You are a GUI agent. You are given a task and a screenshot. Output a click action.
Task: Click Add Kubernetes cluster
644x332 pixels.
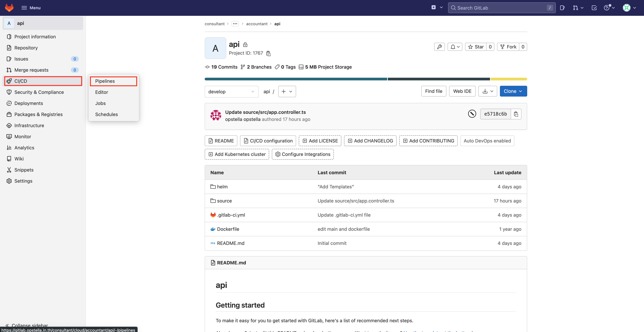[x=237, y=154]
